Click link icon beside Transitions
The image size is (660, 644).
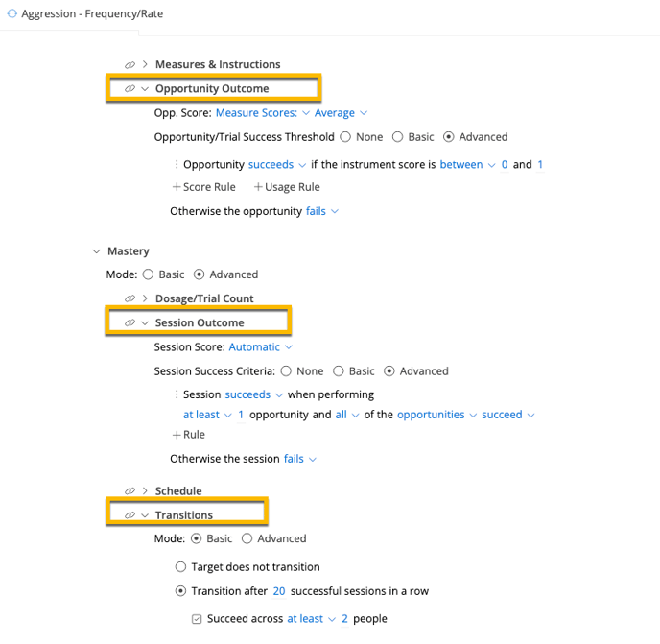pyautogui.click(x=130, y=515)
